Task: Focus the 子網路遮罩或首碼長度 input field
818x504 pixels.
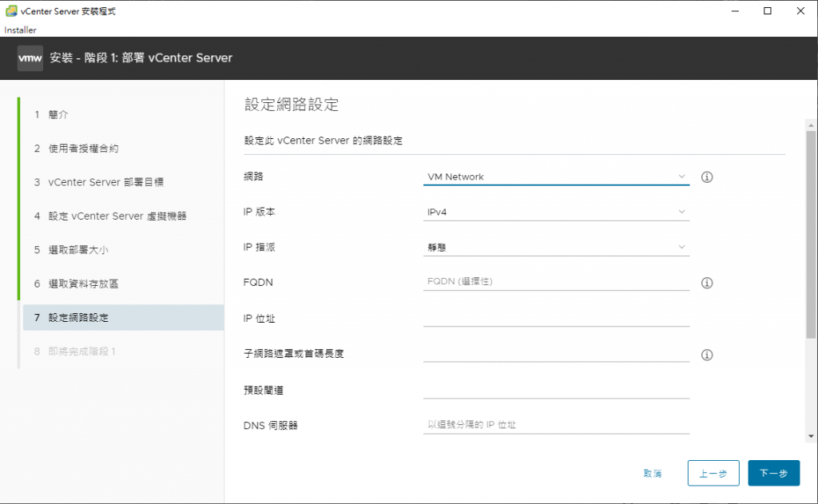Action: [556, 353]
